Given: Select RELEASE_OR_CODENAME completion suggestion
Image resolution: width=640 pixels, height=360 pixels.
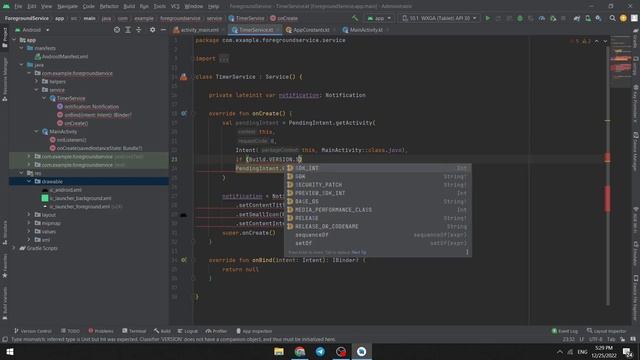Looking at the screenshot, I should [x=378, y=227].
